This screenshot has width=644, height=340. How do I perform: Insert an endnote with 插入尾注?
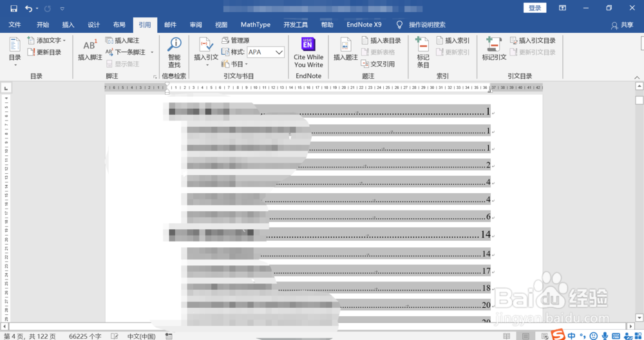(122, 40)
